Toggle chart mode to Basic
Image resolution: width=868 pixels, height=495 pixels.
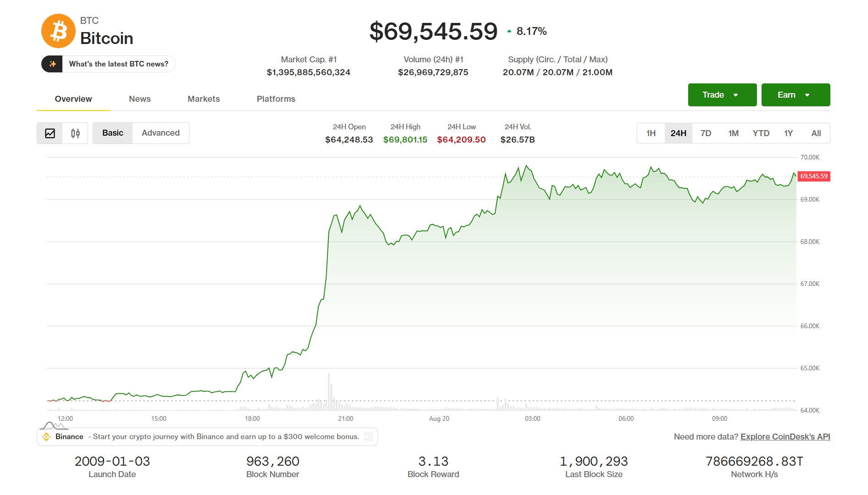tap(113, 133)
